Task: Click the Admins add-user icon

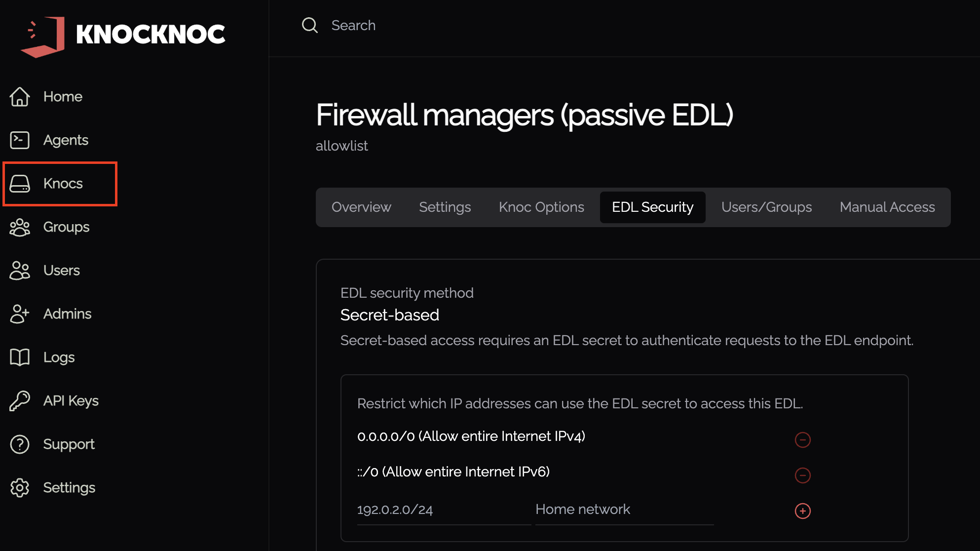Action: [20, 314]
